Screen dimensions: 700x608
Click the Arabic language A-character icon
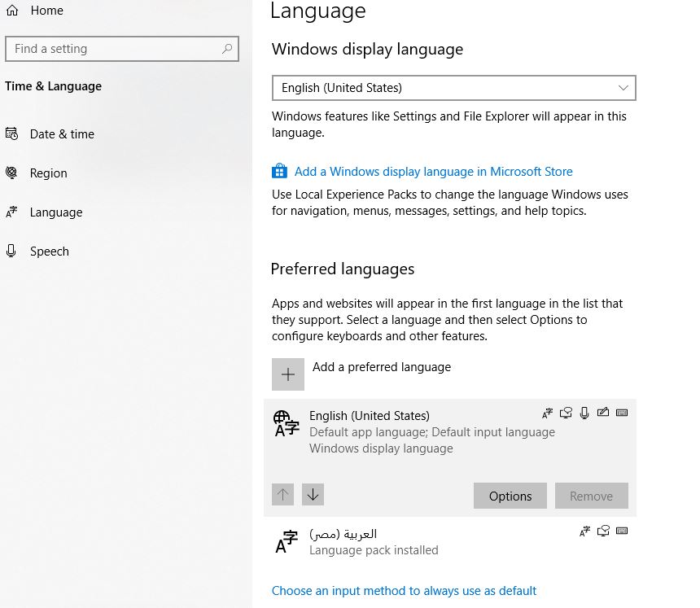point(287,541)
